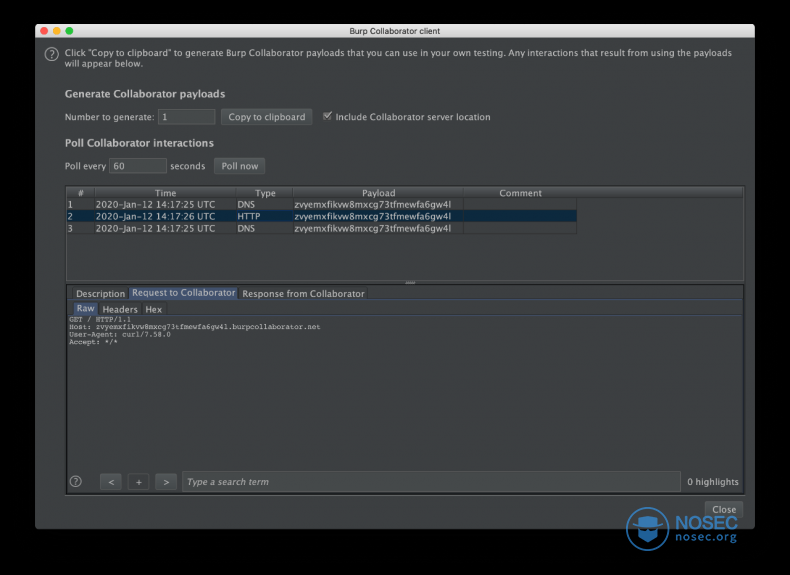Viewport: 790px width, 575px height.
Task: Click the Poll now button
Action: tap(240, 166)
